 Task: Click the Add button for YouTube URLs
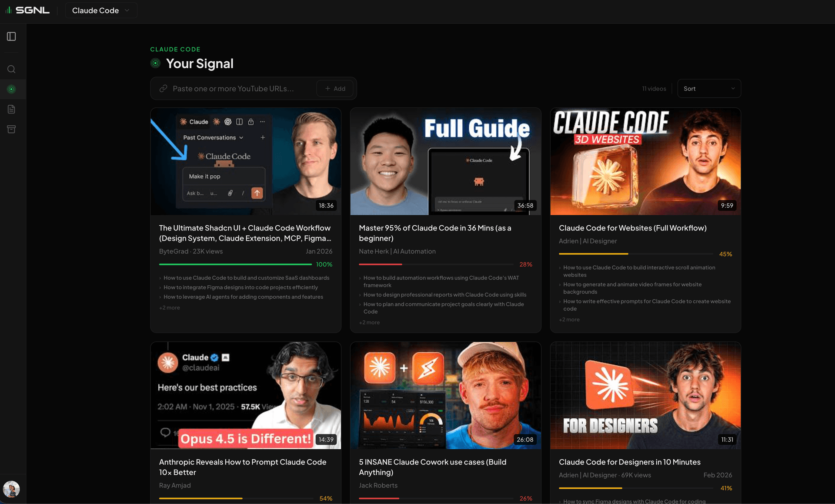335,88
